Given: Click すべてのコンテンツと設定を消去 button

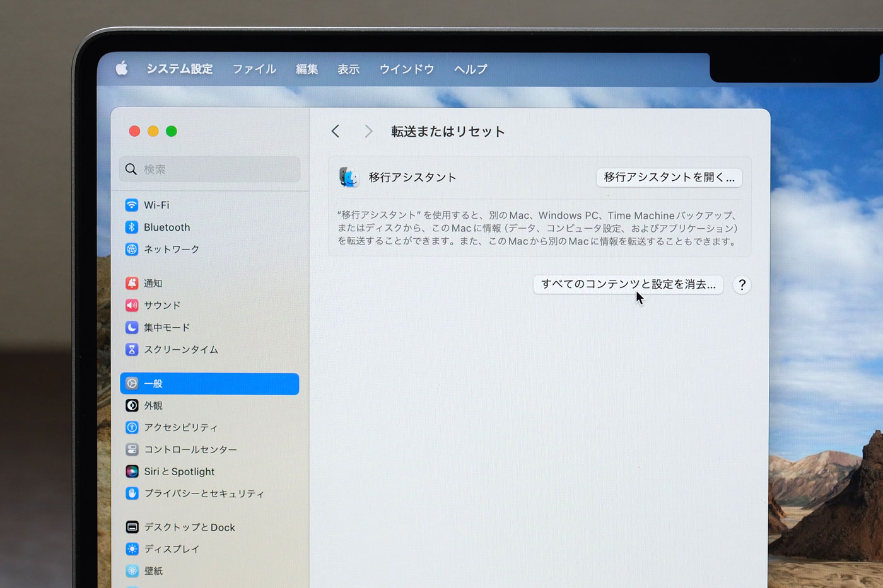Looking at the screenshot, I should tap(628, 284).
